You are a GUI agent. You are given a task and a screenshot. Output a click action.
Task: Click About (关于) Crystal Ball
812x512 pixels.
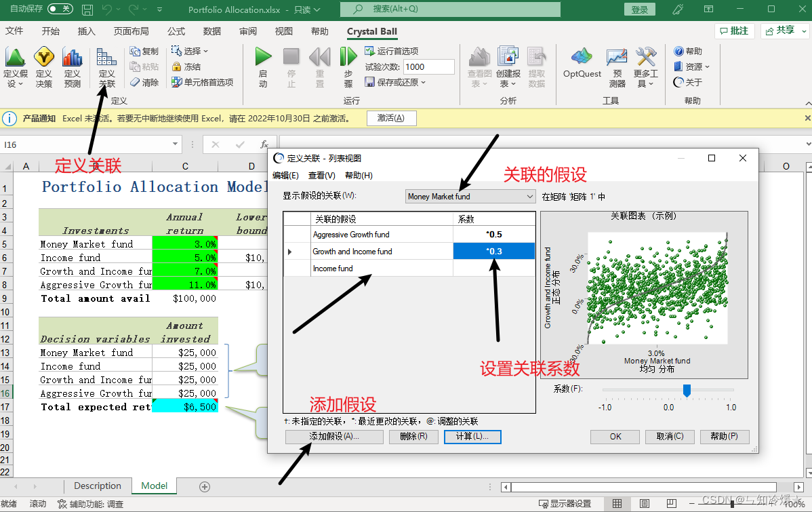688,83
